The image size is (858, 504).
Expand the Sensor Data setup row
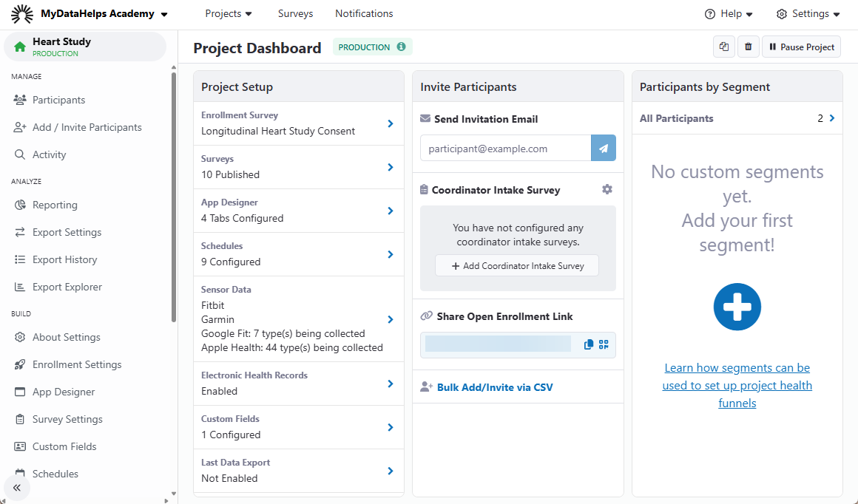(x=391, y=319)
